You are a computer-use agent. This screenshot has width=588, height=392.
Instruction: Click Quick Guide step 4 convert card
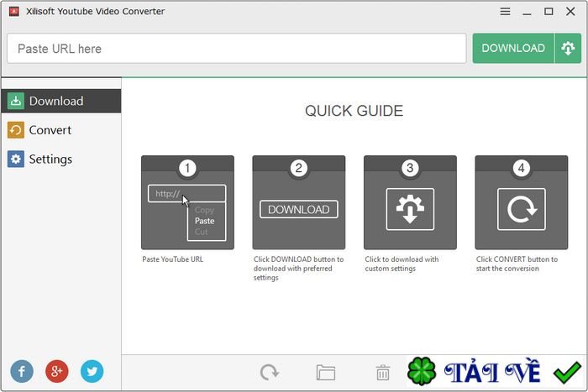[522, 202]
